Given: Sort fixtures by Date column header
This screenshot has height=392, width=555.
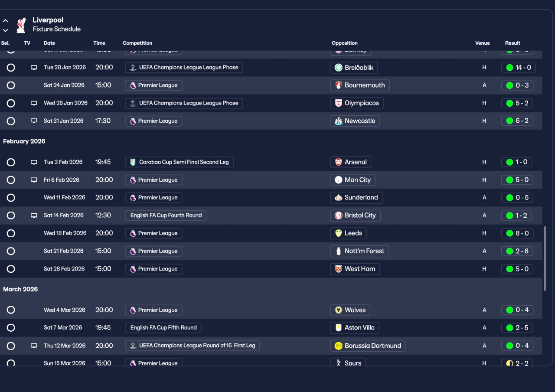Looking at the screenshot, I should 49,43.
